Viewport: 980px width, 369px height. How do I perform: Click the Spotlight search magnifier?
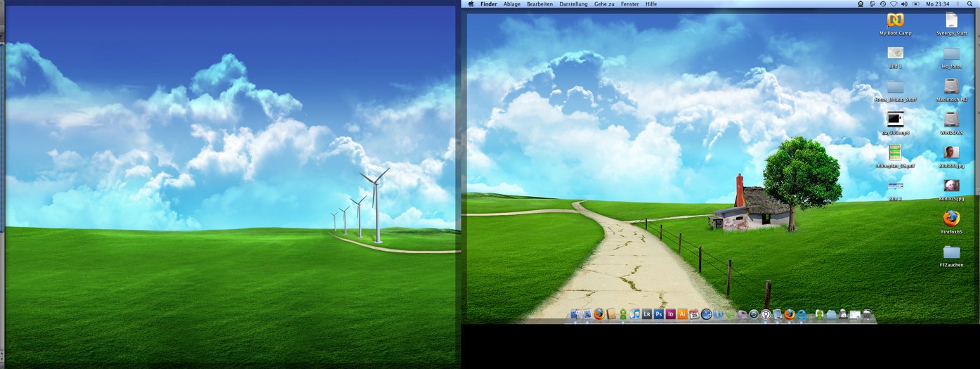969,4
